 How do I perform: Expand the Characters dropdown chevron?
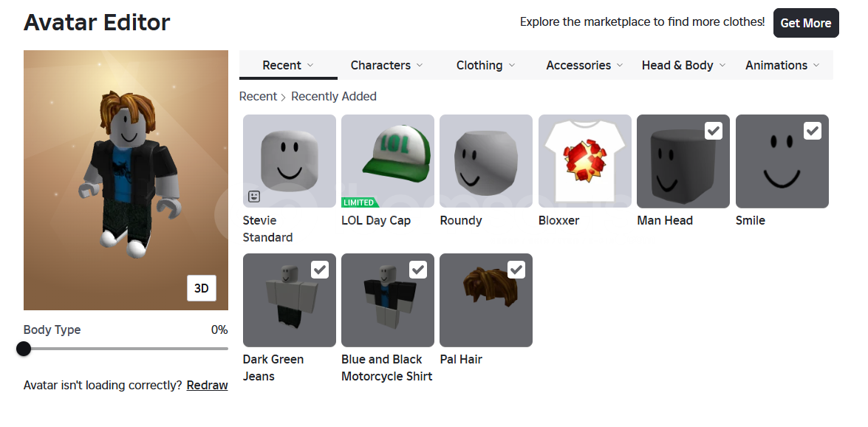pos(420,65)
